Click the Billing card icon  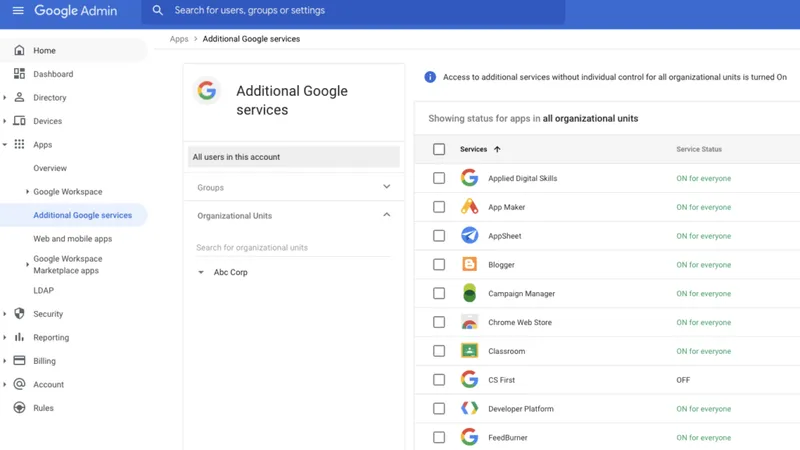tap(19, 360)
